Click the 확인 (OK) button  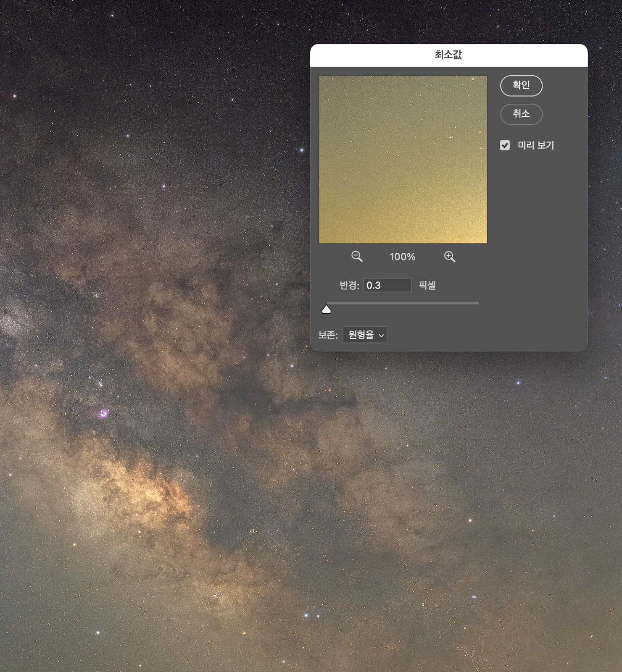point(521,86)
